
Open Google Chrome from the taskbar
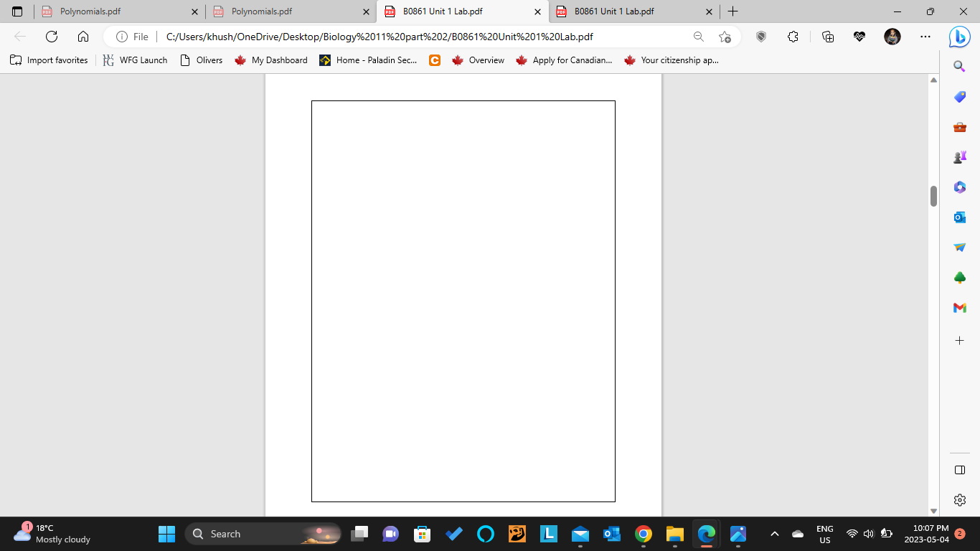[x=644, y=534]
